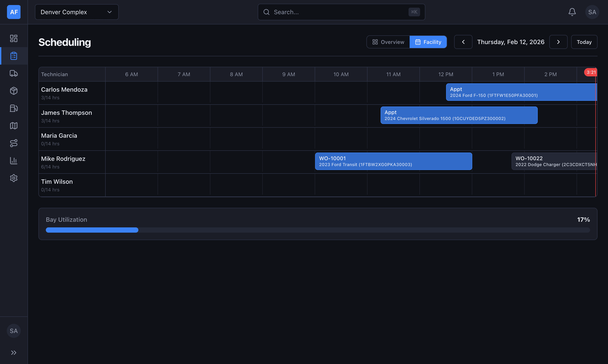608x364 pixels.
Task: Click the 10 AM column header
Action: pyautogui.click(x=341, y=74)
